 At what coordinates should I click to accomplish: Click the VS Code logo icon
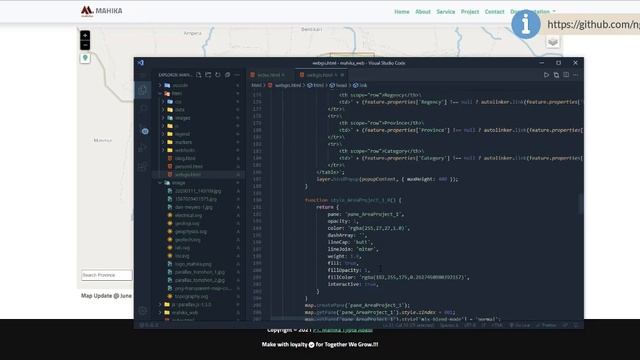(140, 63)
